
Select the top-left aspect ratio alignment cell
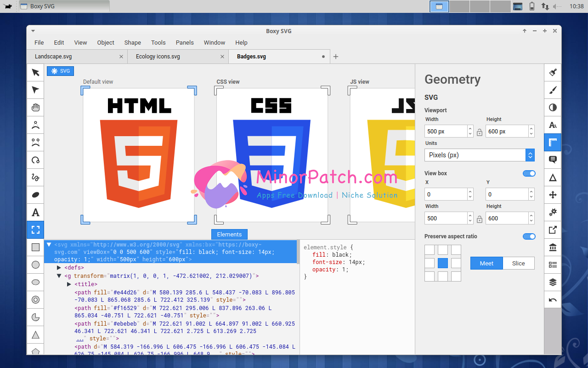coord(430,250)
